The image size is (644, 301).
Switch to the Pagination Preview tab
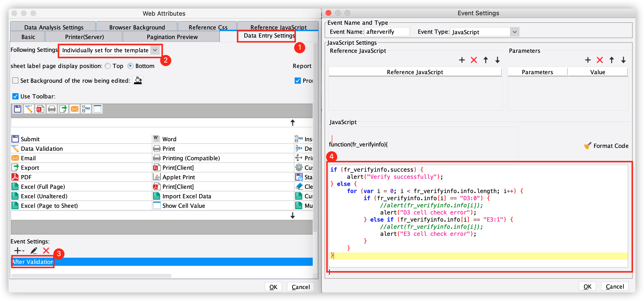[x=172, y=37]
